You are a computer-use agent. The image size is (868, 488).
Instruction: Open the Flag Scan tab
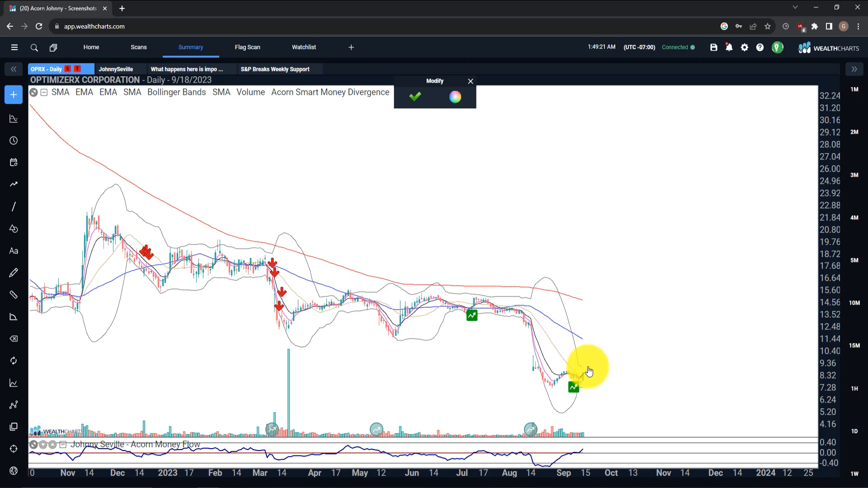click(248, 47)
